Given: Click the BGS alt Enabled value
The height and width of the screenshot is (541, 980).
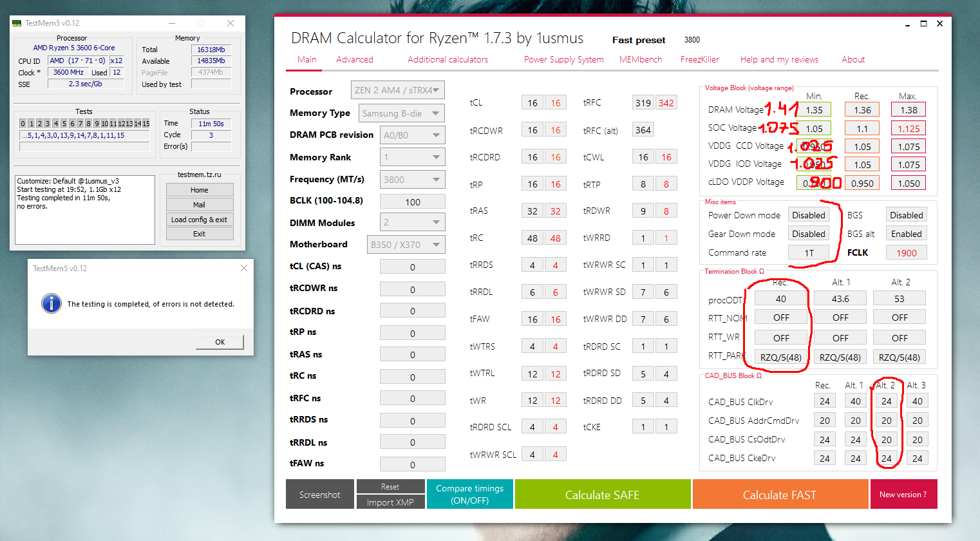Looking at the screenshot, I should tap(907, 234).
